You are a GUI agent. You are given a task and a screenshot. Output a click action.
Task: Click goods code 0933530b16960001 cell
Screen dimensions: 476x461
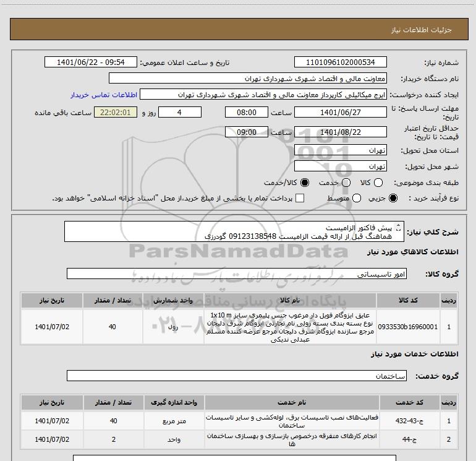point(408,327)
